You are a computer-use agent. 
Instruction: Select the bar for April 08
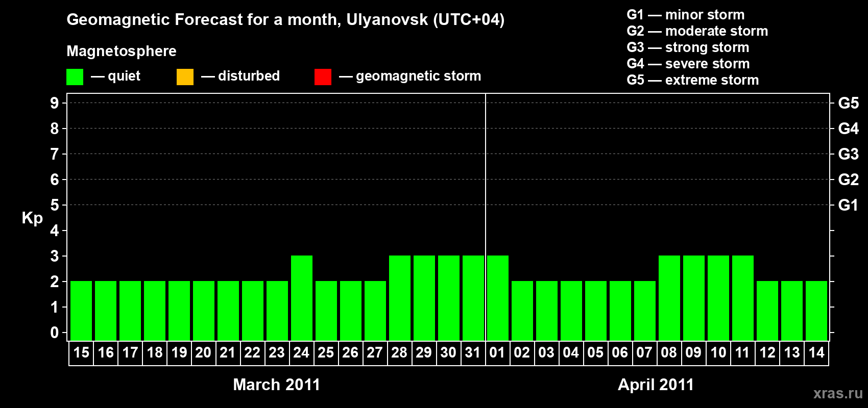pos(669,298)
